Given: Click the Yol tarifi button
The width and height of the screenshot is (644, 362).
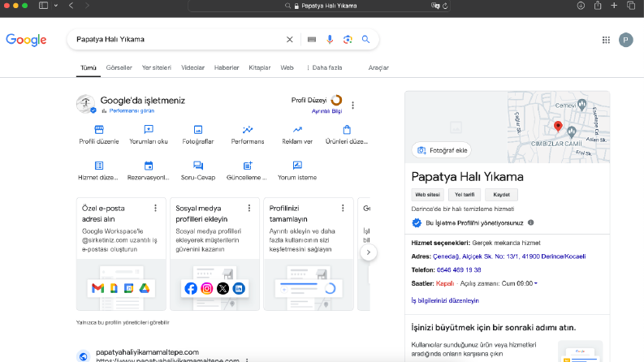Looking at the screenshot, I should click(x=465, y=195).
